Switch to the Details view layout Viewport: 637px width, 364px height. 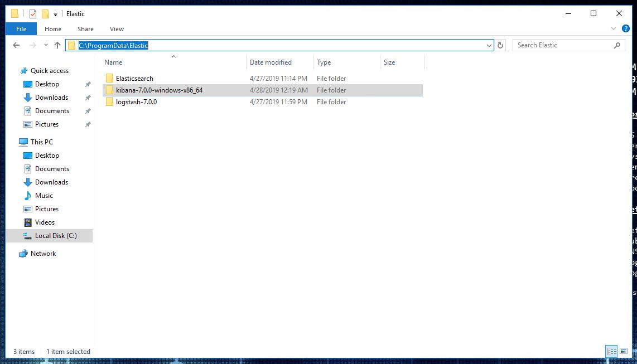click(x=611, y=351)
